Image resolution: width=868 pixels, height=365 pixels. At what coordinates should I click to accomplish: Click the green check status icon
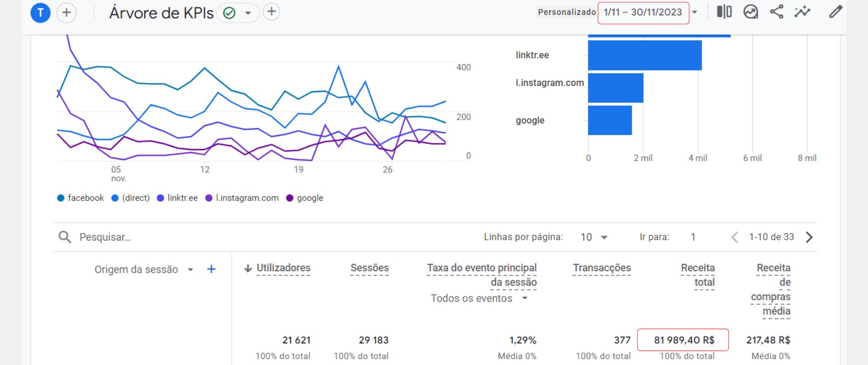point(229,13)
